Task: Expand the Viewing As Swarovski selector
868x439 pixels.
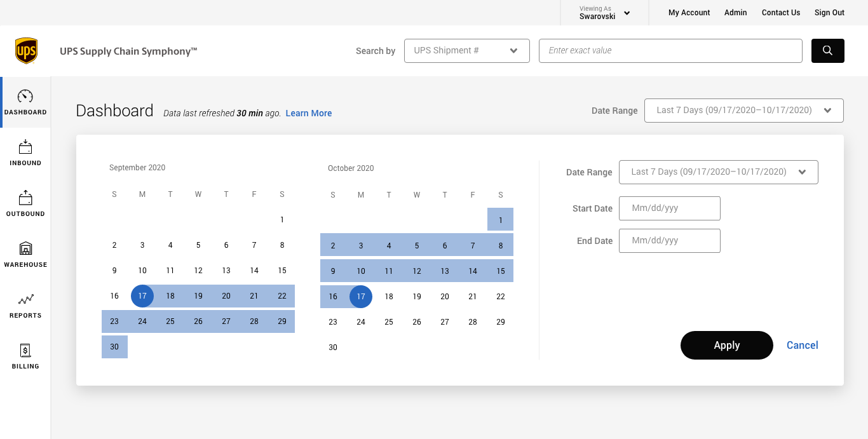Action: [x=604, y=13]
